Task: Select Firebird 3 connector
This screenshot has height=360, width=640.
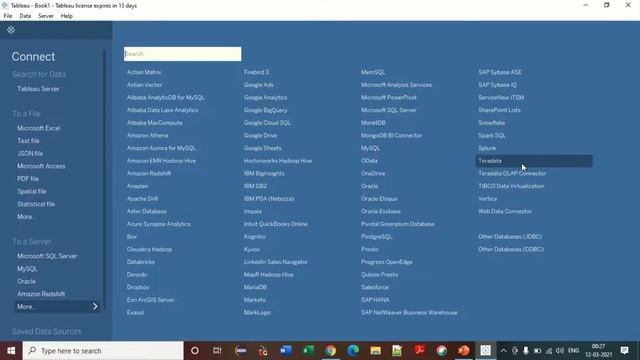Action: tap(256, 72)
